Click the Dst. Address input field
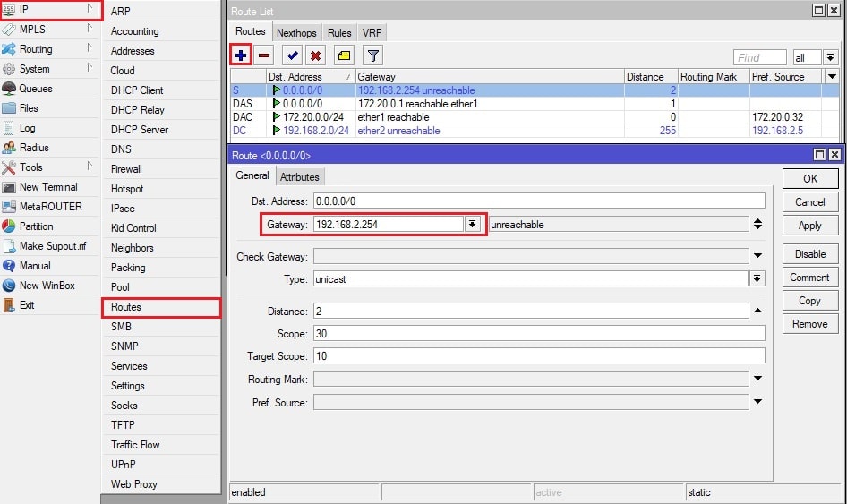 click(x=539, y=201)
